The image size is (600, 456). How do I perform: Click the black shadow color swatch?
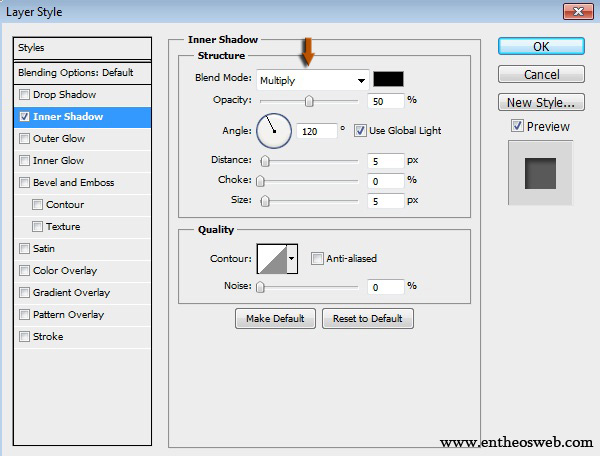tap(388, 80)
